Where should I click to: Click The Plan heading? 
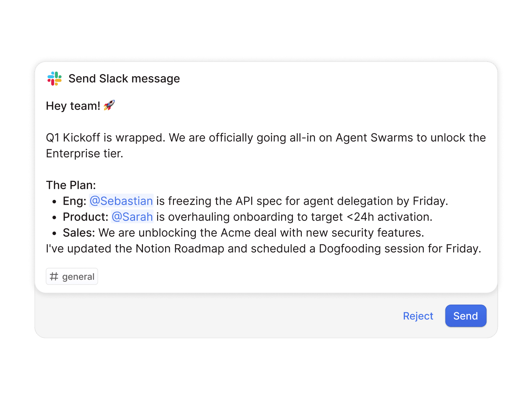tap(71, 185)
